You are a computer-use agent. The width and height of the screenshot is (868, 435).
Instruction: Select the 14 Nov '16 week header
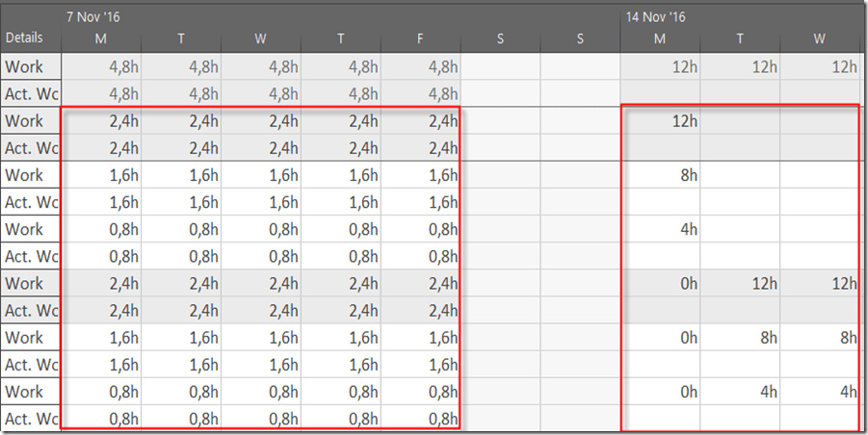(x=654, y=17)
